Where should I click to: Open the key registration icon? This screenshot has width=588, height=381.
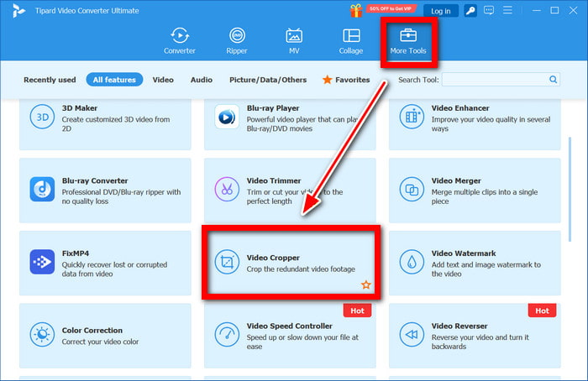470,10
